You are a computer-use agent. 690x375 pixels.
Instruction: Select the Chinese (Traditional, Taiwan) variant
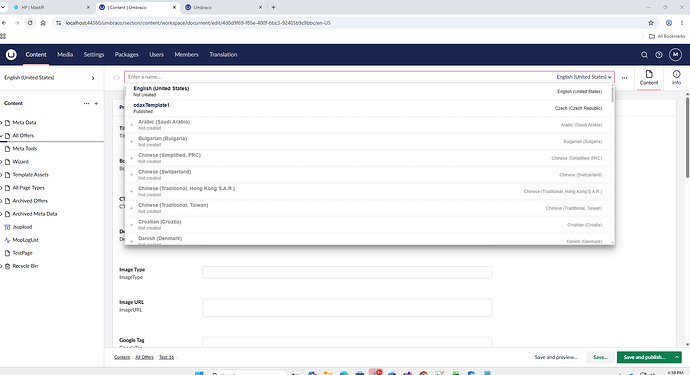tap(367, 208)
